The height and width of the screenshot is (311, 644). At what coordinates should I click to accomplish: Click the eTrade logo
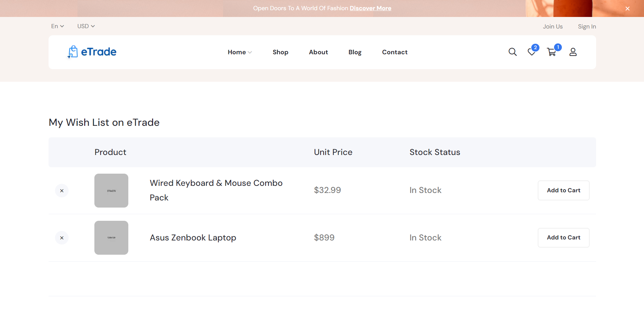point(92,52)
